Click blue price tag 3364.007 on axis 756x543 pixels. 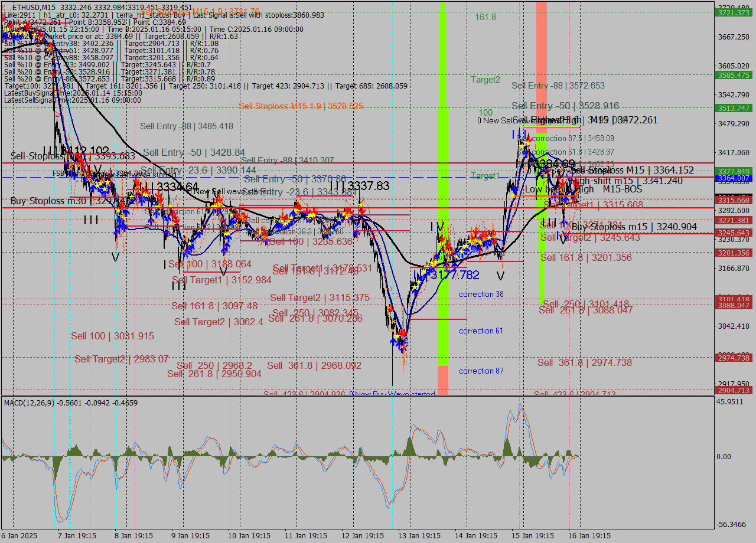pos(733,178)
